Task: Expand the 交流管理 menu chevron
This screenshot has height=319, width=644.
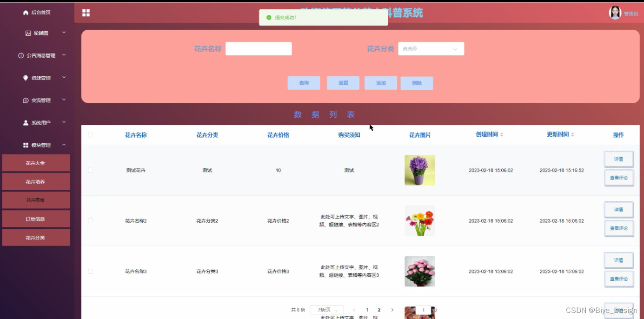Action: [x=64, y=100]
